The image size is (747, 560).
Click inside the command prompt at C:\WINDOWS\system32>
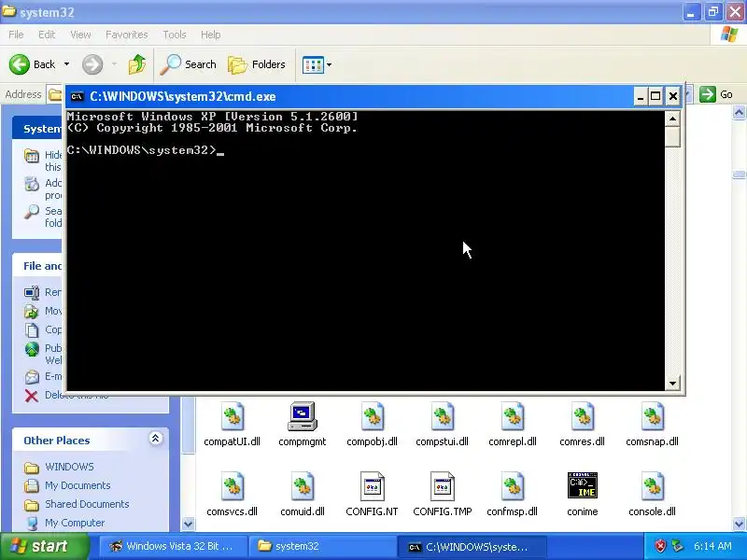coord(146,150)
